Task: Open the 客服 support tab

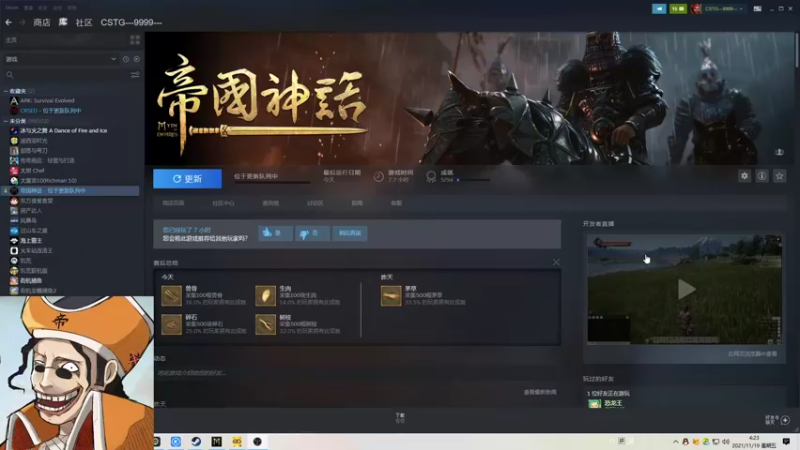Action: coord(396,203)
